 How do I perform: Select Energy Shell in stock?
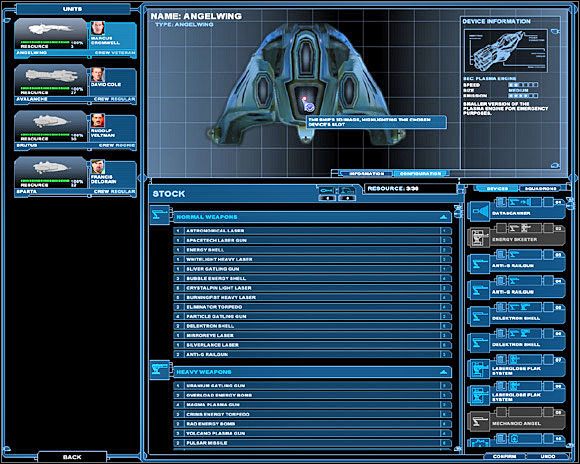[313, 250]
